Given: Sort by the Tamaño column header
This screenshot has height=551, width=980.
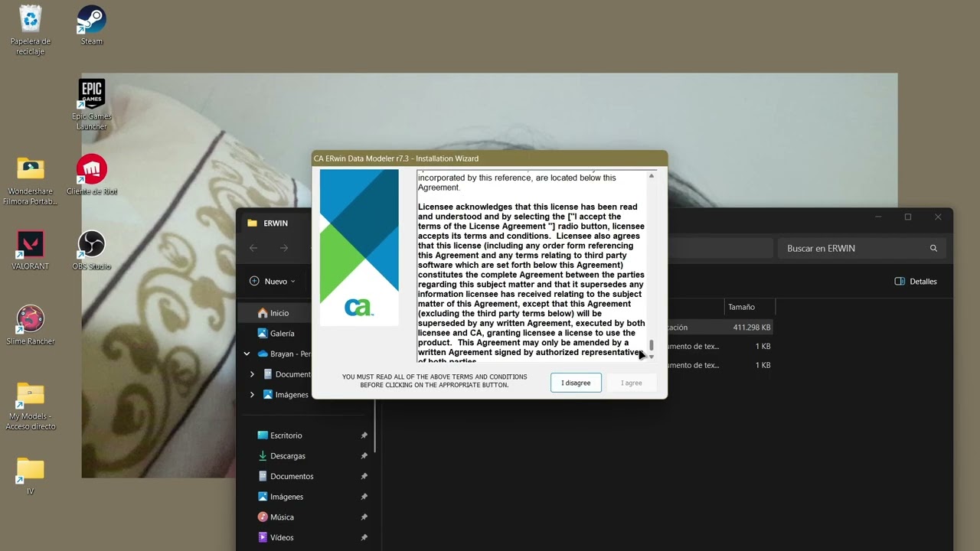Looking at the screenshot, I should (x=750, y=307).
